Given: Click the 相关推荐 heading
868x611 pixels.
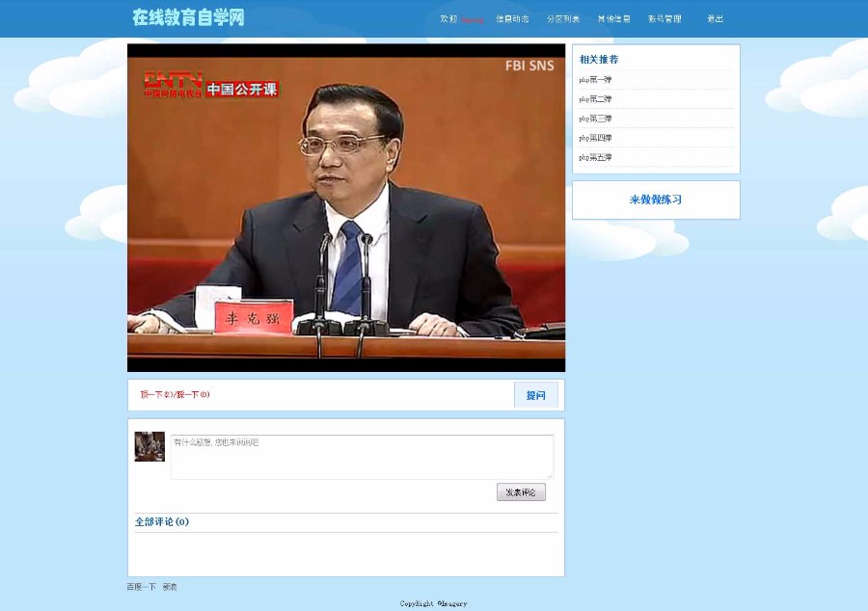Looking at the screenshot, I should point(598,59).
